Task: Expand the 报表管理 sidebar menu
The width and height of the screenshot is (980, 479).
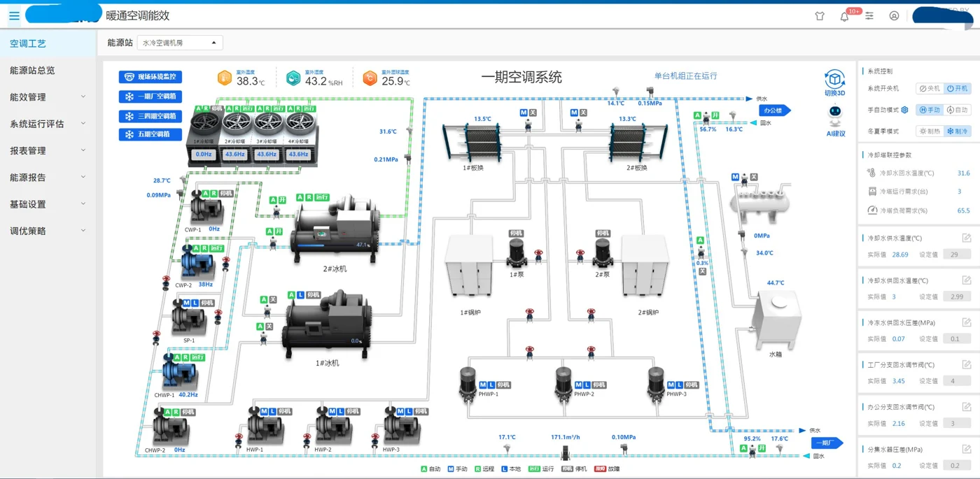Action: (x=48, y=150)
